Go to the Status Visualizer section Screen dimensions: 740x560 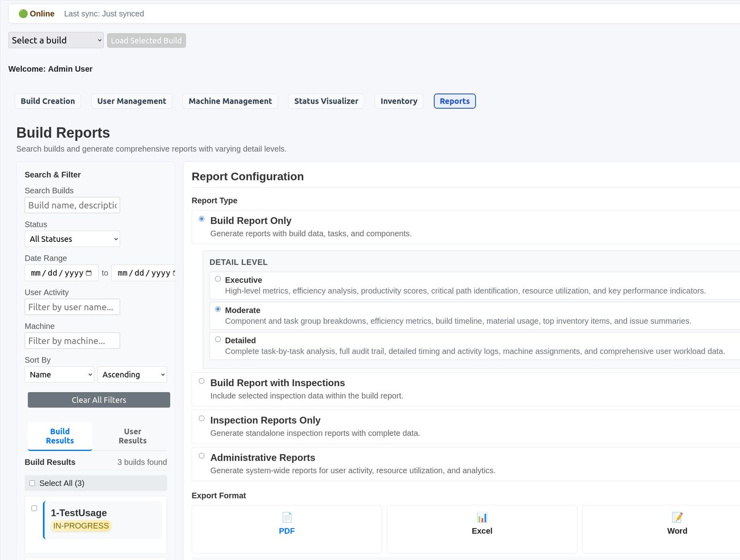point(326,101)
